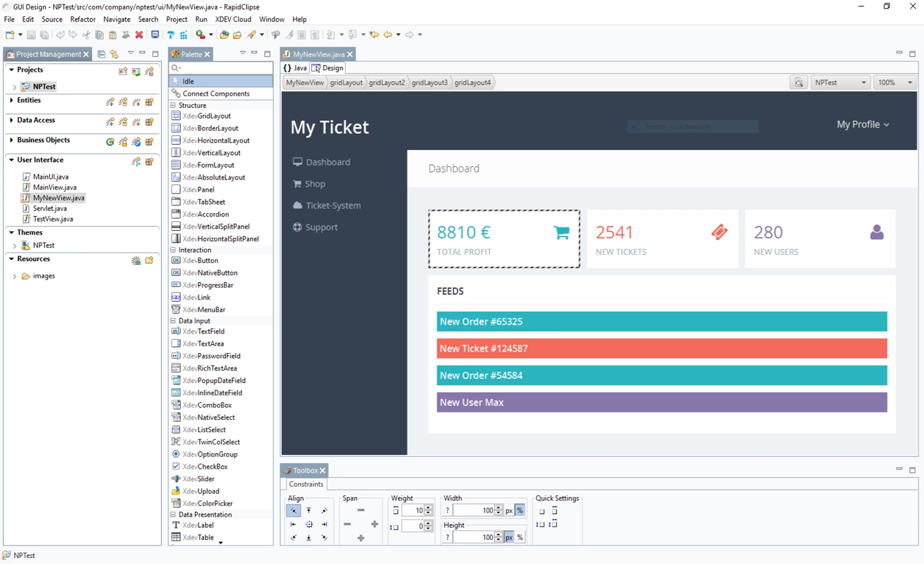Switch Height constraint units to percent
The height and width of the screenshot is (564, 924).
[x=520, y=537]
